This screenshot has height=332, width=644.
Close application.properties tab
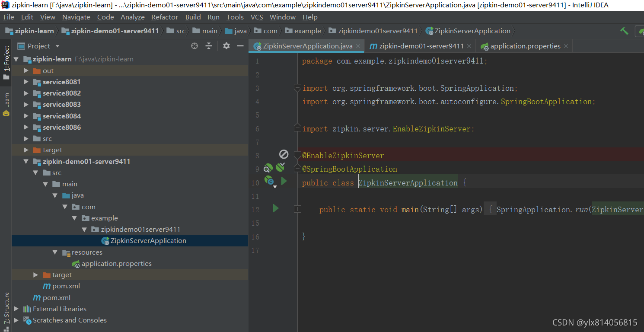pyautogui.click(x=566, y=46)
